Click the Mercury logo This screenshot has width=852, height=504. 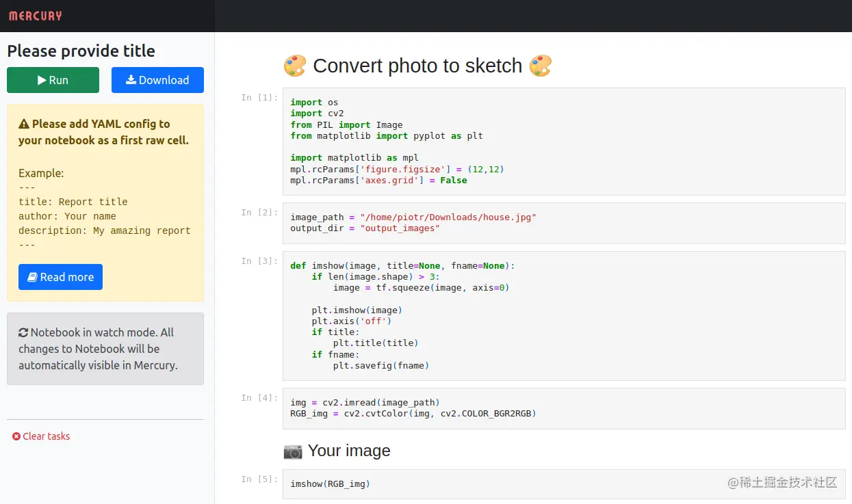click(36, 16)
